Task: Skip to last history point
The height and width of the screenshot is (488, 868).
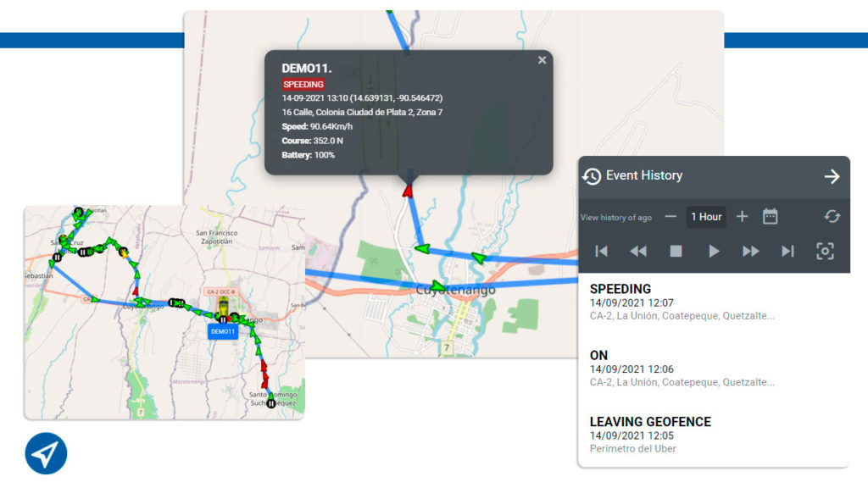Action: (787, 251)
